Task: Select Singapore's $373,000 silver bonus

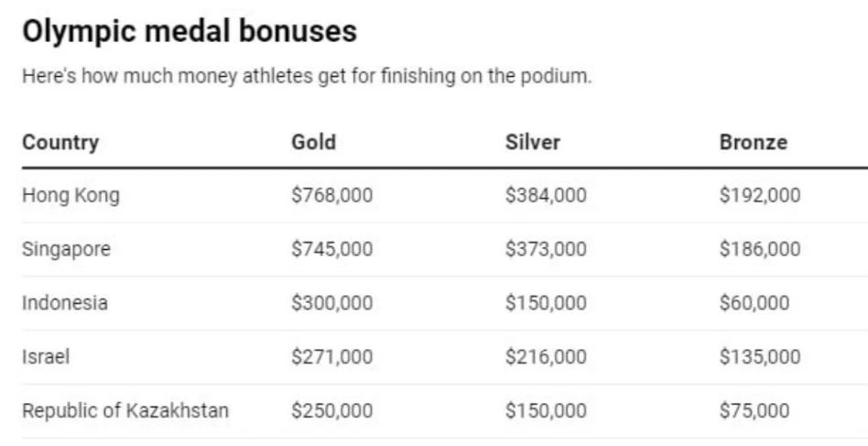Action: pos(545,249)
